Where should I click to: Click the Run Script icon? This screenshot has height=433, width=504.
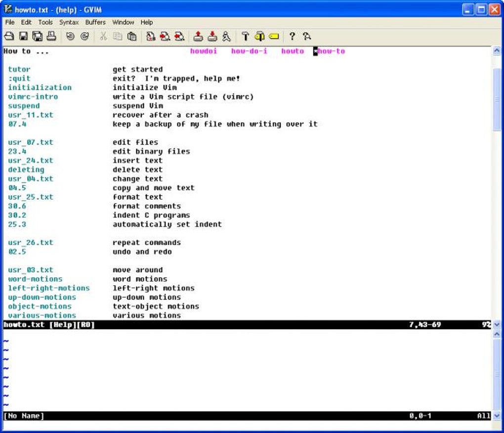[x=226, y=36]
